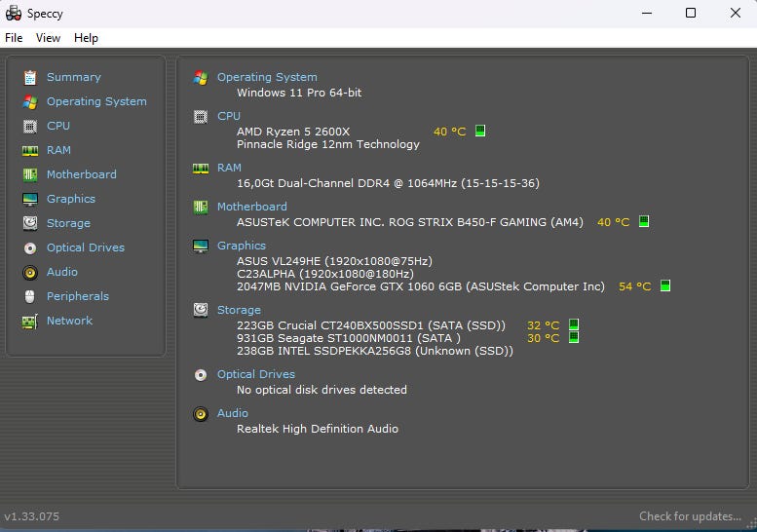The height and width of the screenshot is (532, 757).
Task: Click the v1.33.075 version text
Action: tap(32, 516)
